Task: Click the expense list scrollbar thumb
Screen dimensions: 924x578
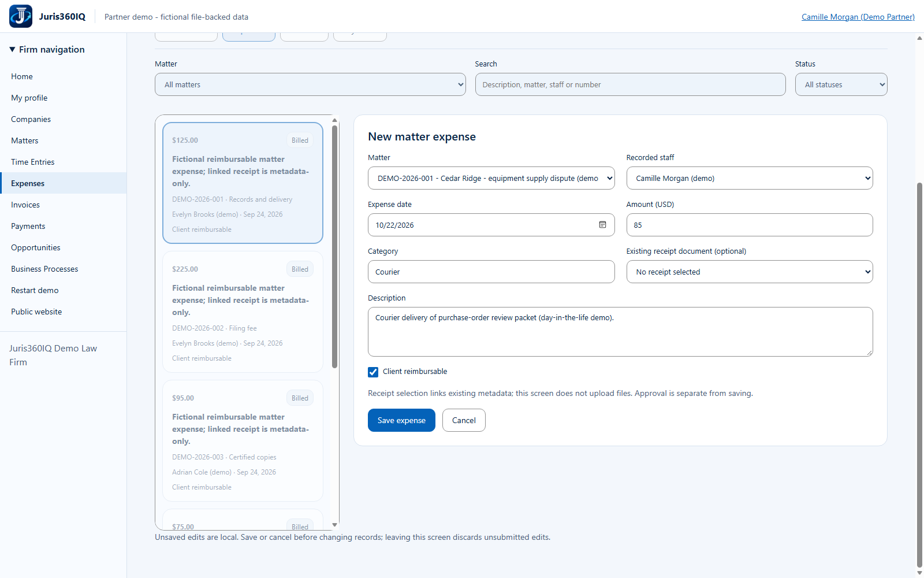Action: pyautogui.click(x=334, y=247)
